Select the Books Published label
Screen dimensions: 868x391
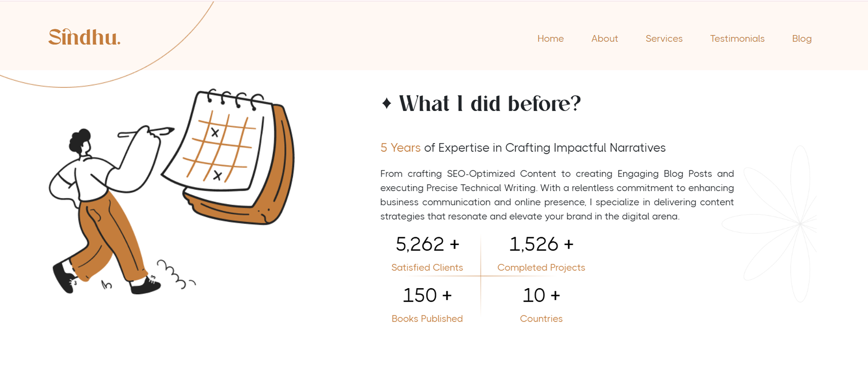click(x=427, y=319)
